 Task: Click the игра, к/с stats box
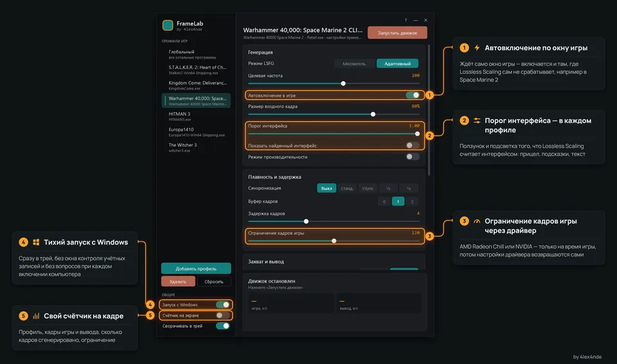click(292, 303)
